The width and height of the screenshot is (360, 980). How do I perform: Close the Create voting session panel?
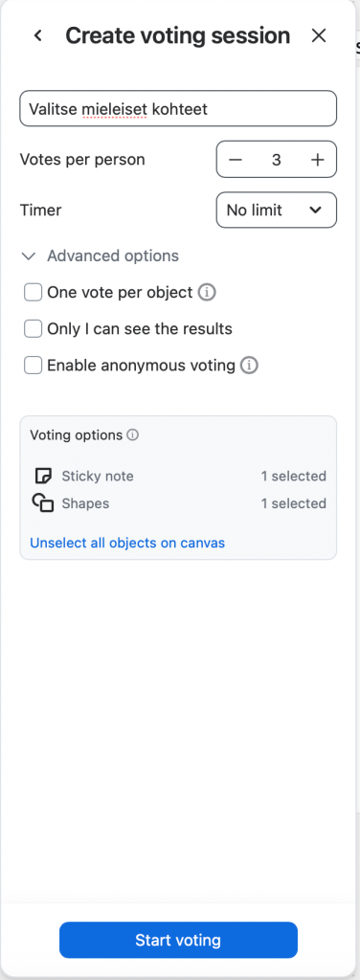pos(319,35)
